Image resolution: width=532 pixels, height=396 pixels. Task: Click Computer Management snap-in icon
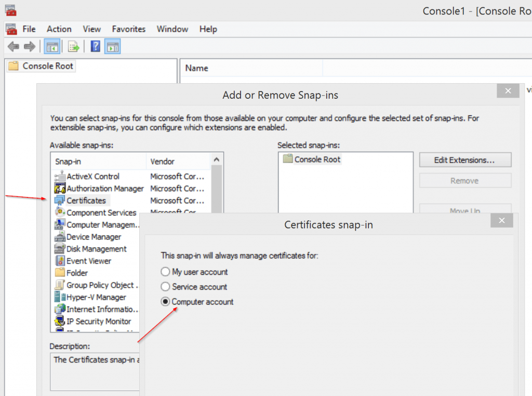(60, 225)
